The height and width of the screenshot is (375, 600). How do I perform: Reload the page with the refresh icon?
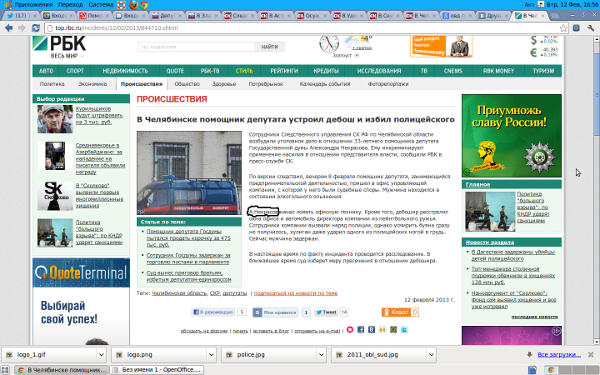coord(36,28)
